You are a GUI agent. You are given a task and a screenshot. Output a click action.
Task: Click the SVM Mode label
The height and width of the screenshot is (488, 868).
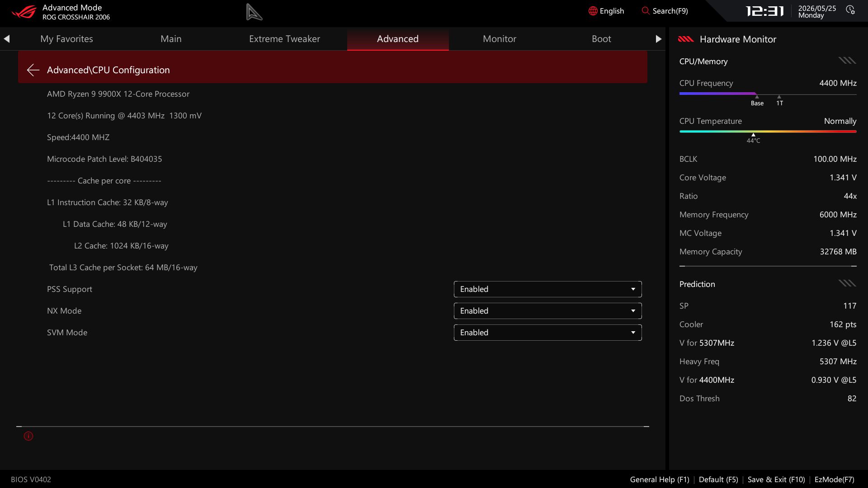click(67, 333)
